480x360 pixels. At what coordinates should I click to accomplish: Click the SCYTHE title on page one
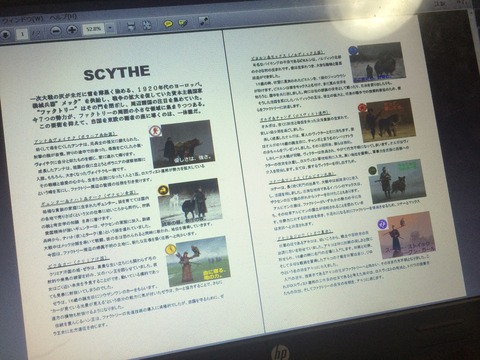[x=117, y=73]
